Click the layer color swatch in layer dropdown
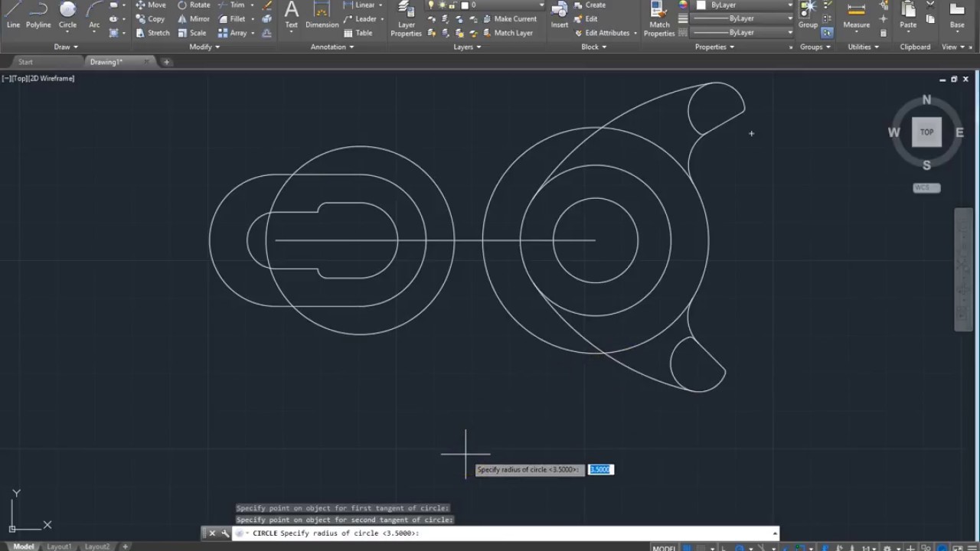This screenshot has height=551, width=980. click(x=465, y=5)
